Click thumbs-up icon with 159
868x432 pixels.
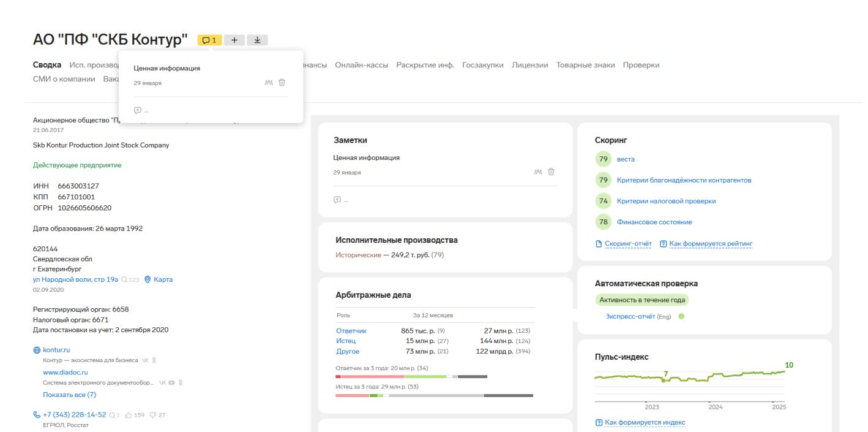click(128, 415)
